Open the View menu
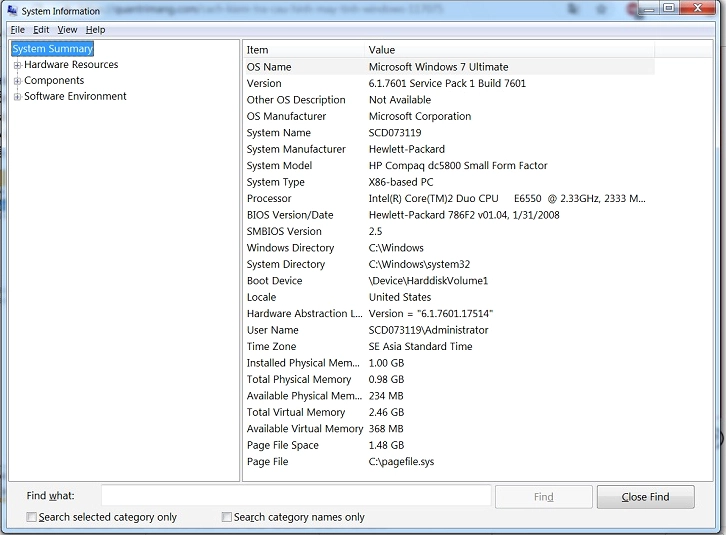This screenshot has height=535, width=726. (67, 30)
